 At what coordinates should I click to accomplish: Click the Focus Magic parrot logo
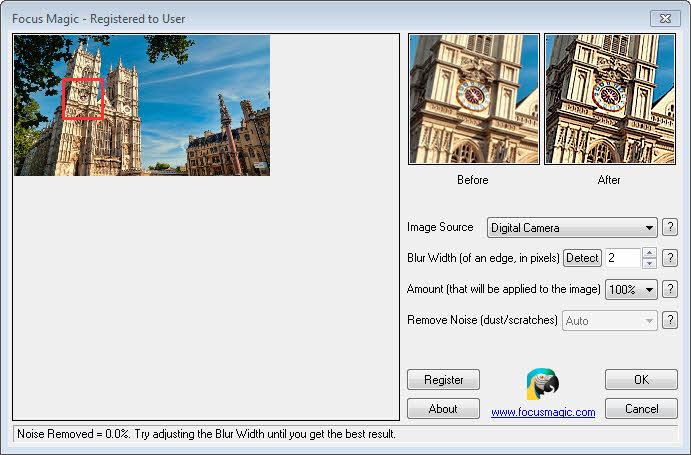(x=542, y=384)
